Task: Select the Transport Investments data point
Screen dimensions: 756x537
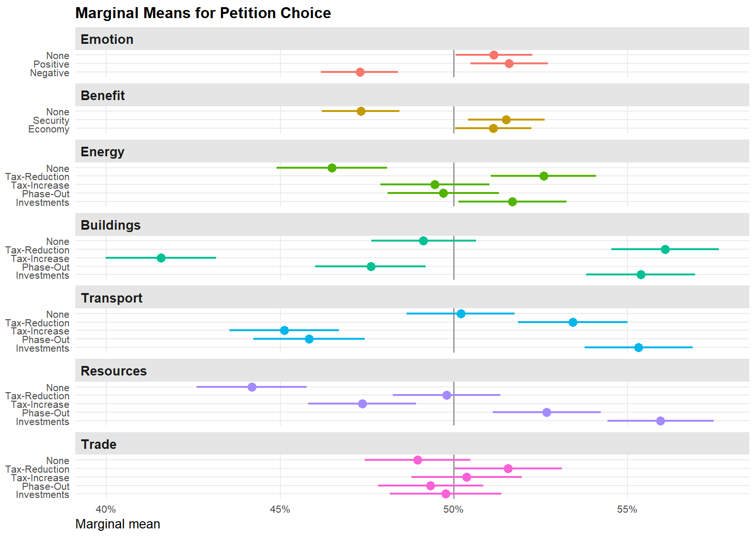Action: click(638, 347)
